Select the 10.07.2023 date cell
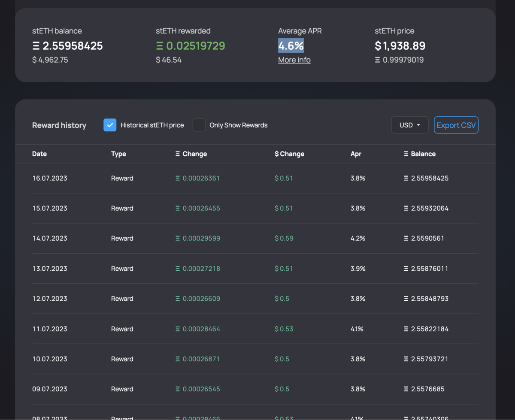515x420 pixels. tap(50, 359)
